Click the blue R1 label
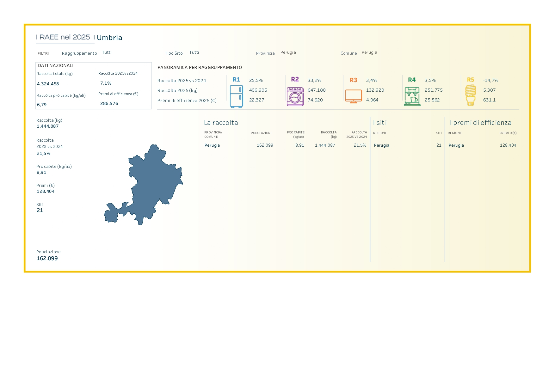Screen dimensions: 555x392 (236, 80)
